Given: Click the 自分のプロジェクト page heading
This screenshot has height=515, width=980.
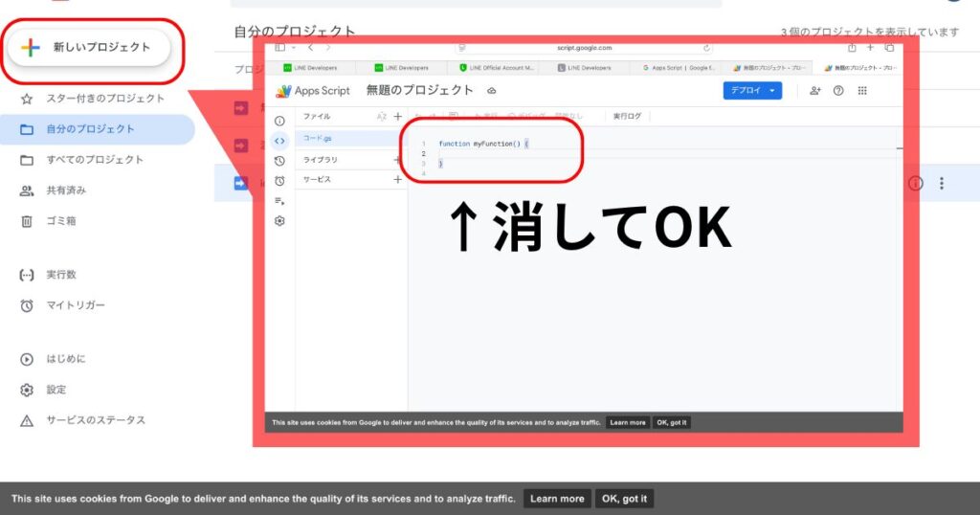Looking at the screenshot, I should click(x=295, y=32).
